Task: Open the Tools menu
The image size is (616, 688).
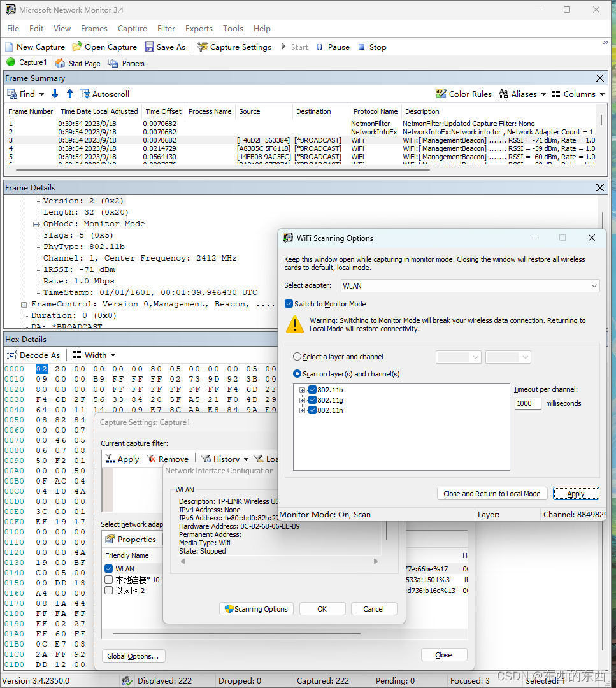Action: coord(233,29)
